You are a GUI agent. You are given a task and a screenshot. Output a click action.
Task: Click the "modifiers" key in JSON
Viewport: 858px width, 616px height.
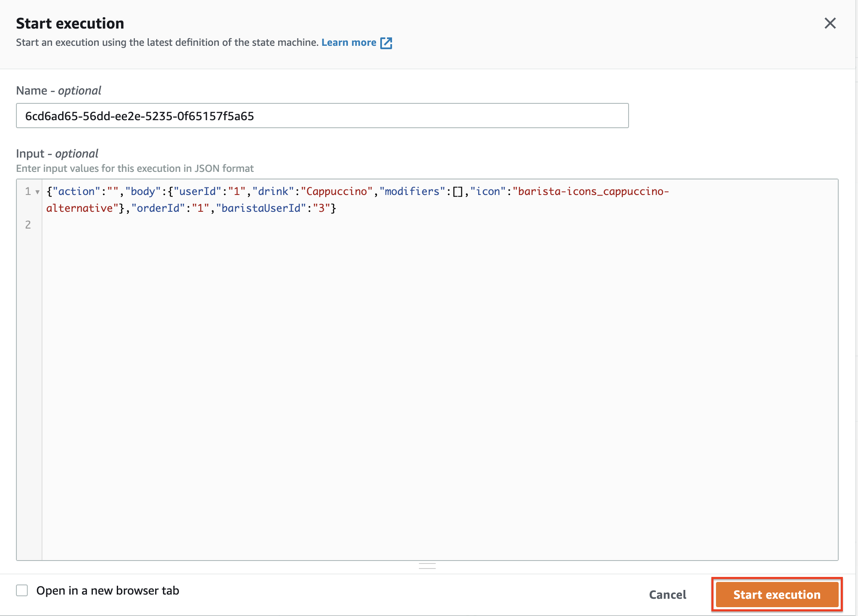(412, 191)
